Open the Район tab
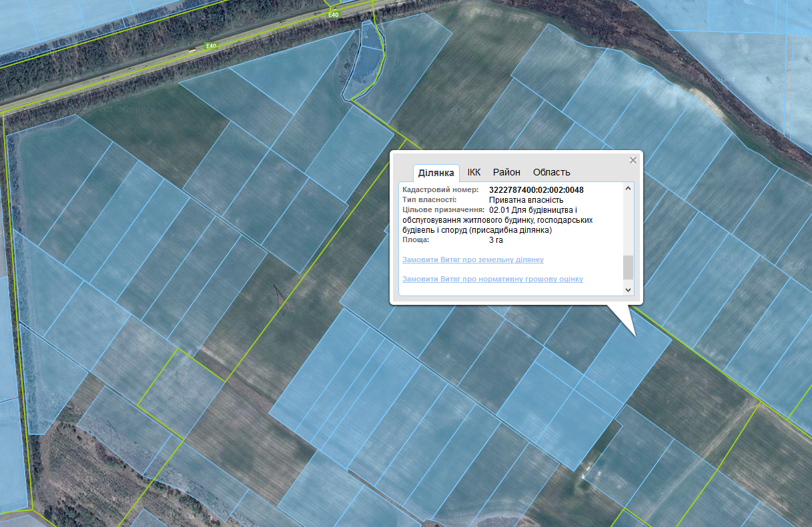812x527 pixels. click(506, 172)
